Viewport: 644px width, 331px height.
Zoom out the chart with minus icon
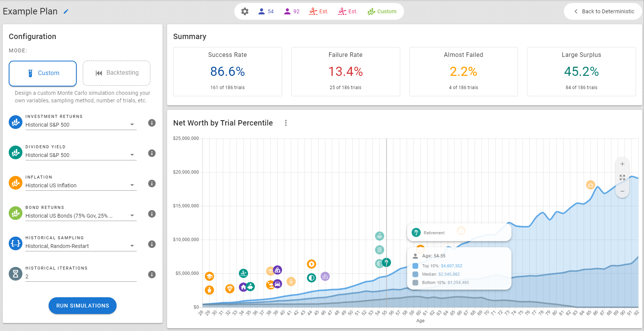tap(622, 191)
